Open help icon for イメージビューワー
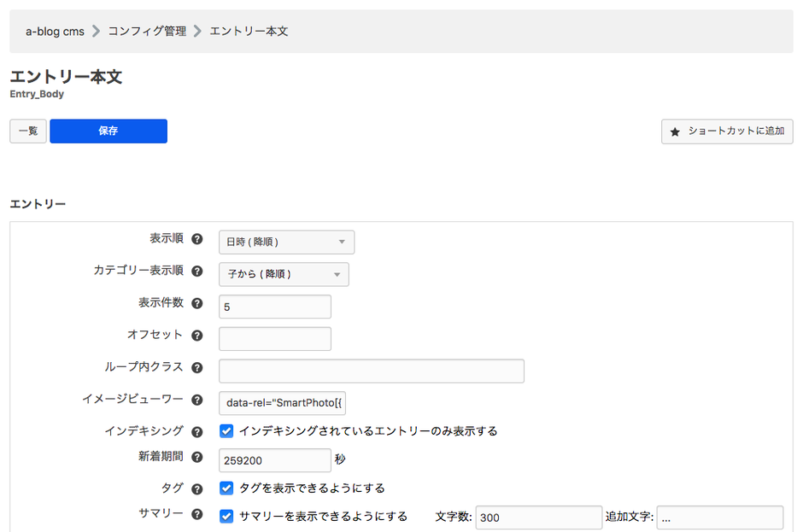803x532 pixels. [197, 400]
